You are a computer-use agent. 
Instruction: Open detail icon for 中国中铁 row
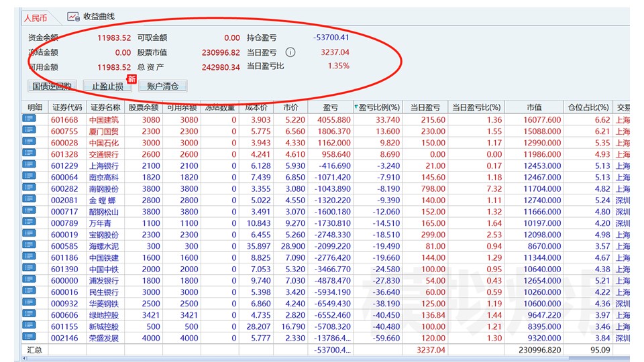[29, 268]
